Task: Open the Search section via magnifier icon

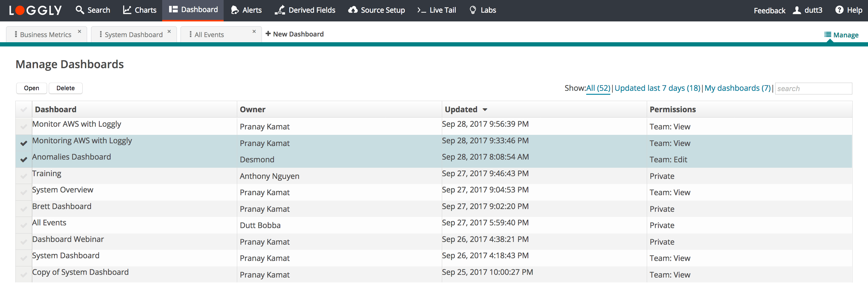Action: [80, 10]
